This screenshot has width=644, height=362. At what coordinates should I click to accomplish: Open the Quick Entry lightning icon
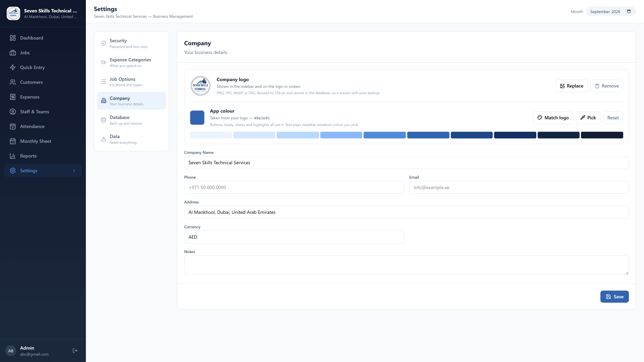coord(13,67)
